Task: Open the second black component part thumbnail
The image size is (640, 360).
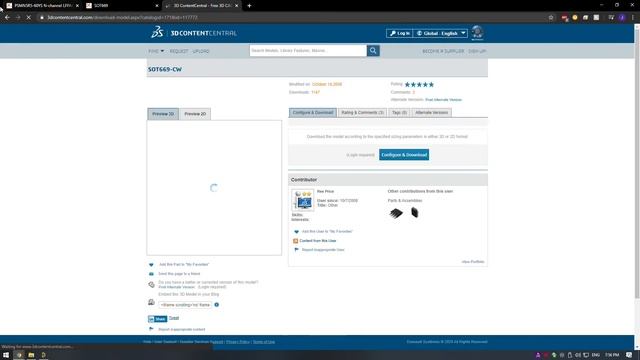Action: coord(415,212)
